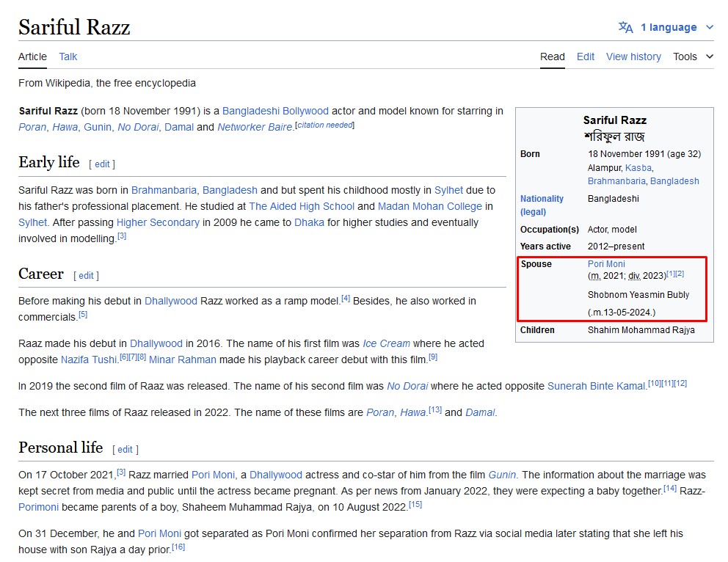Screen dimensions: 728x562
Task: Open the Networker Baire film link
Action: (255, 127)
